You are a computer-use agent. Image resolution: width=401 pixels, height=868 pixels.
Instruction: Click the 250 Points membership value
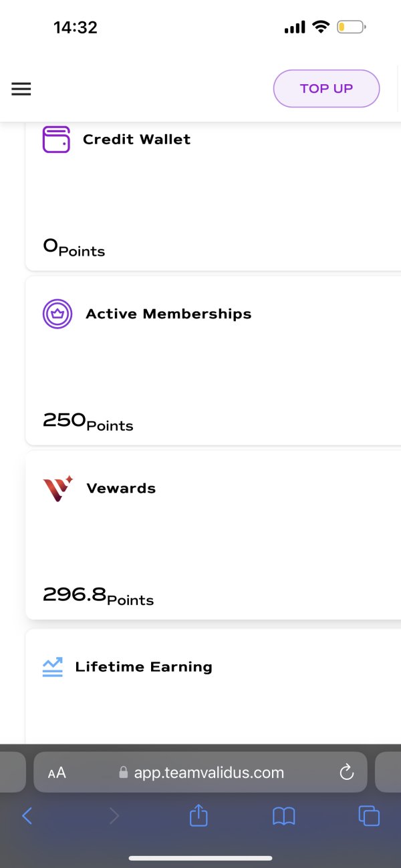click(88, 421)
